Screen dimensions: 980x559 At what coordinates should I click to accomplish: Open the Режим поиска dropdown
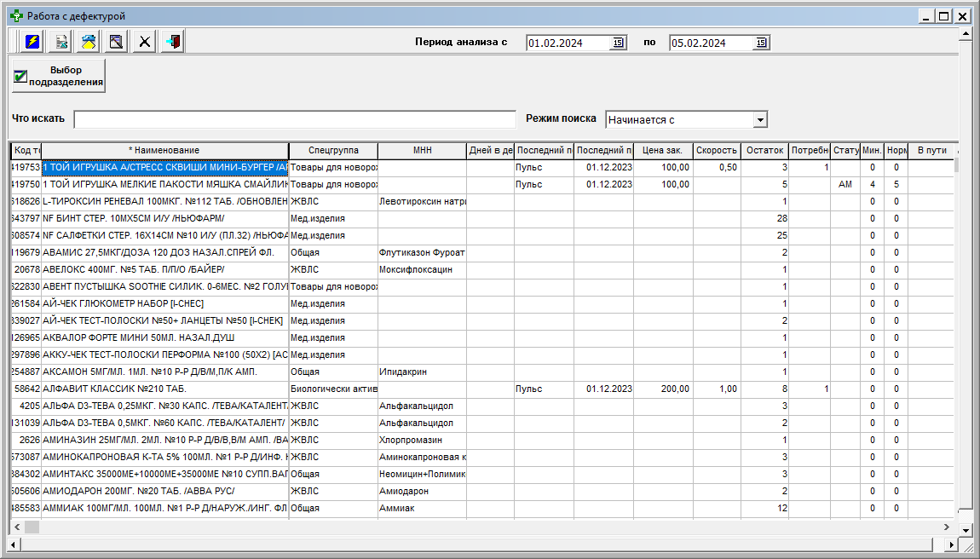tap(760, 119)
